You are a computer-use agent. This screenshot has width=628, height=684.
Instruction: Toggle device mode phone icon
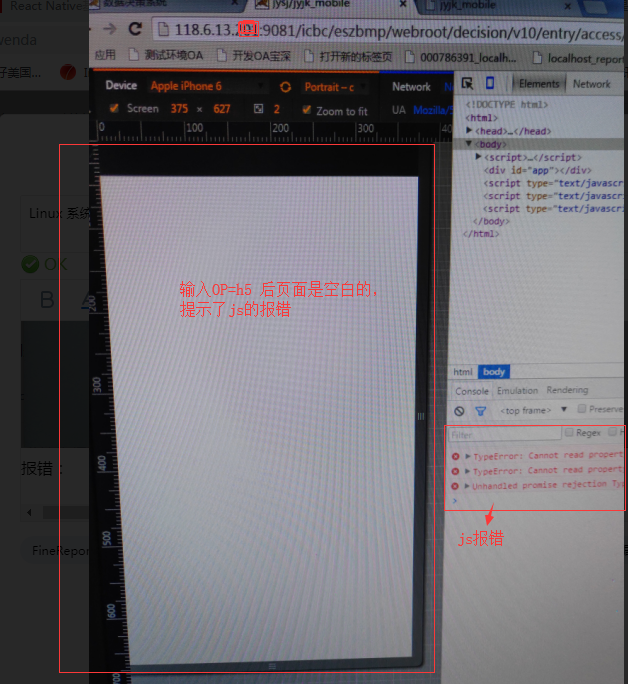(x=490, y=83)
